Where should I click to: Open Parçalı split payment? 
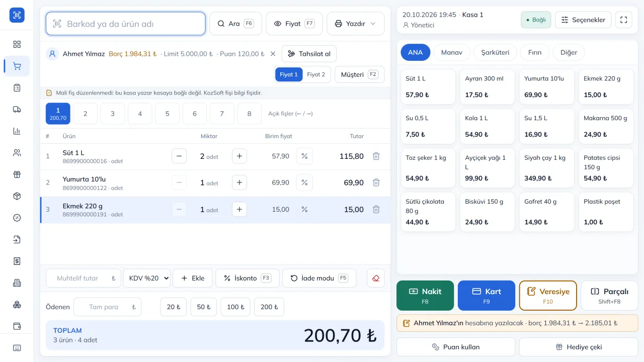[609, 296]
